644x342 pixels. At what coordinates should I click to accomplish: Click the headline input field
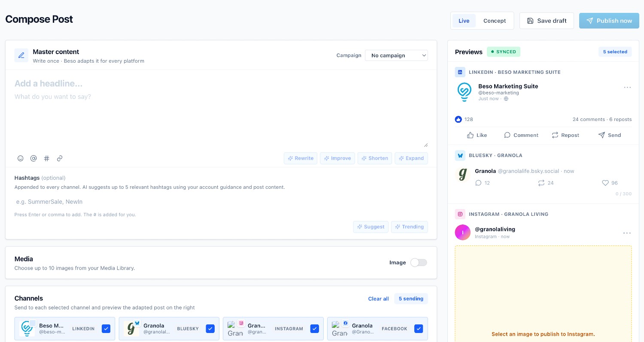(221, 84)
